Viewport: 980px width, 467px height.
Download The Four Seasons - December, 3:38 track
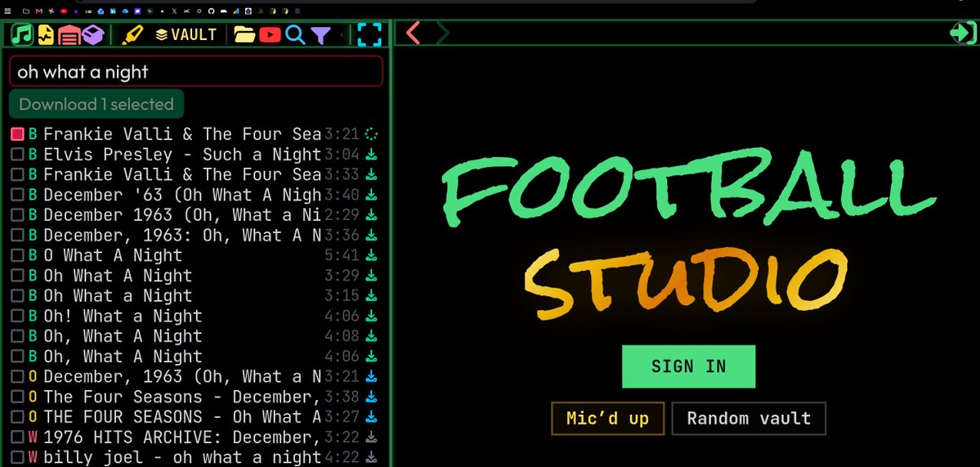tap(371, 397)
